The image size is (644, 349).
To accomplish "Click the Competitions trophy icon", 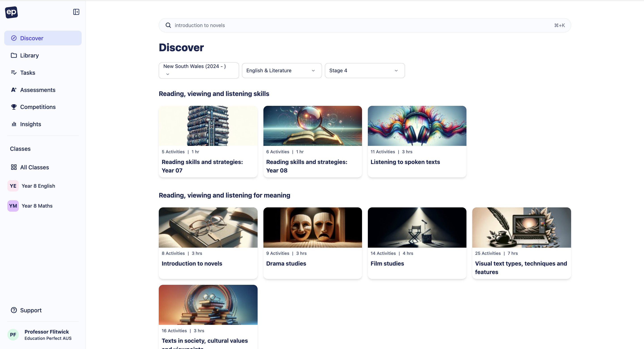I will 14,107.
